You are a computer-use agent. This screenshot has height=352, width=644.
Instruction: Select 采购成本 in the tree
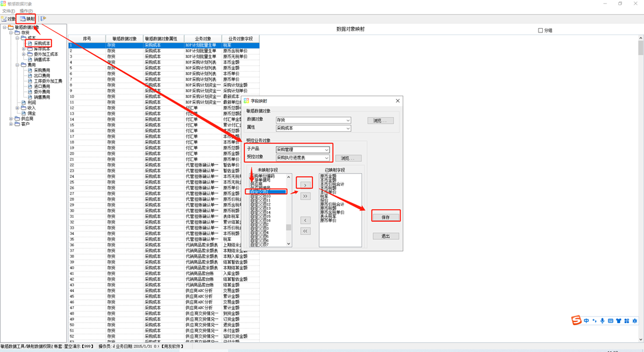(42, 44)
